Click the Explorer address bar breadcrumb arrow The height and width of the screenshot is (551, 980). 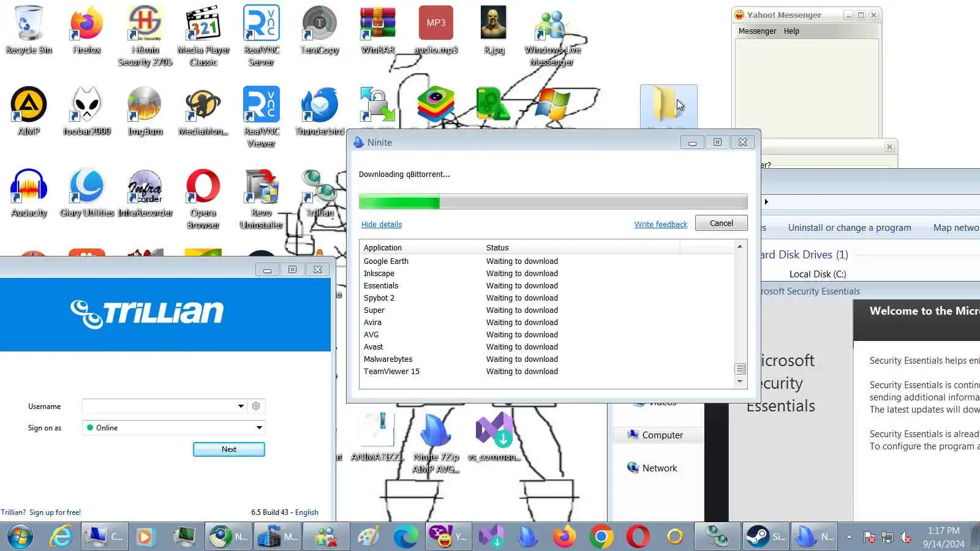tap(766, 201)
